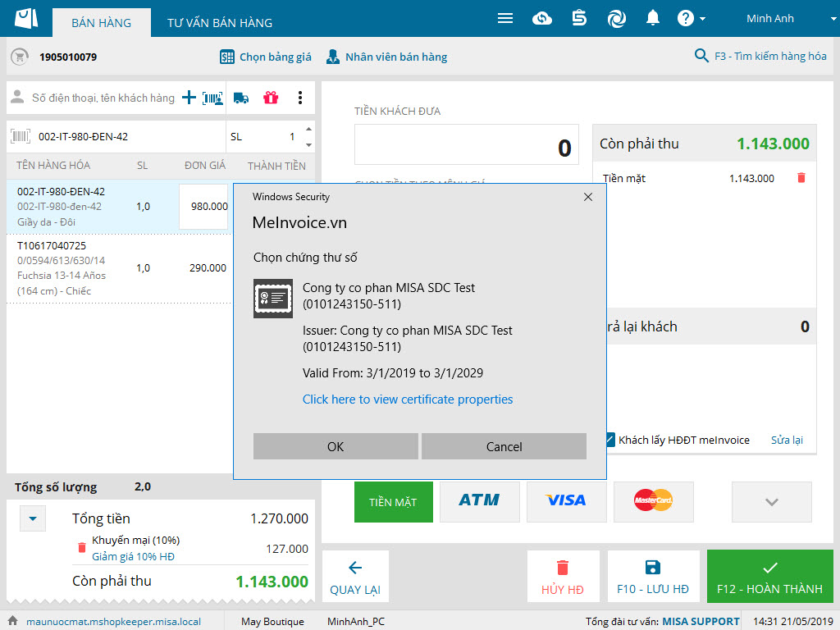Click the search magnifier icon
The height and width of the screenshot is (630, 840).
pyautogui.click(x=701, y=55)
